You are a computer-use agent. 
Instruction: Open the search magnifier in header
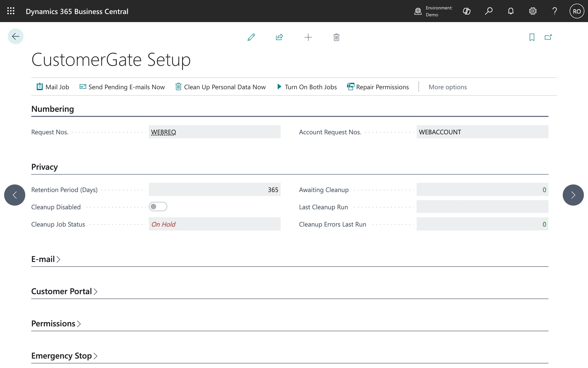tap(489, 11)
